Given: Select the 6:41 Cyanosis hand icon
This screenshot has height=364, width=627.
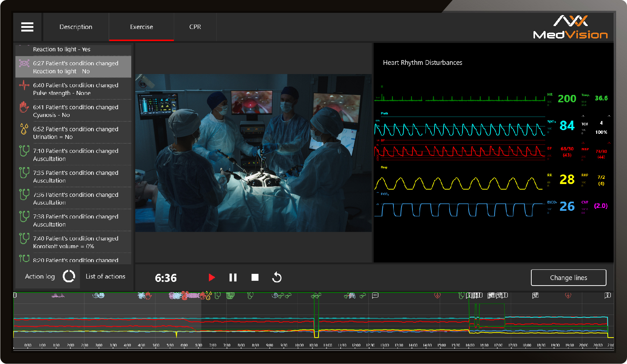Looking at the screenshot, I should point(24,107).
